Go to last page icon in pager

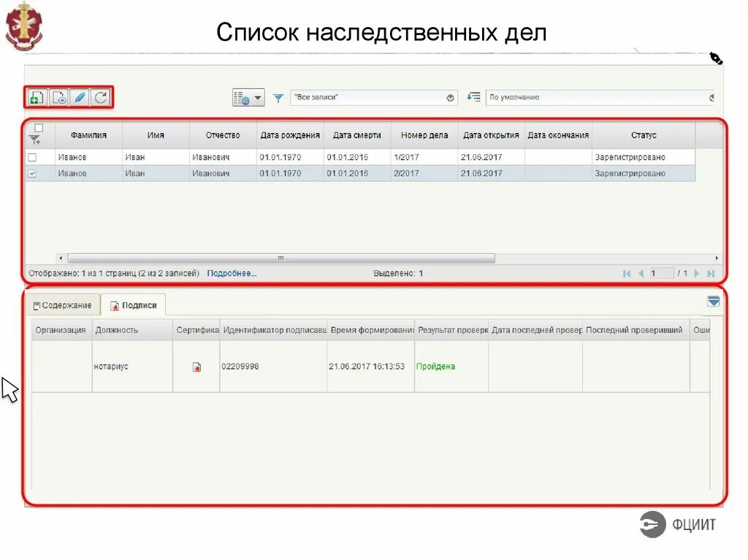point(711,273)
